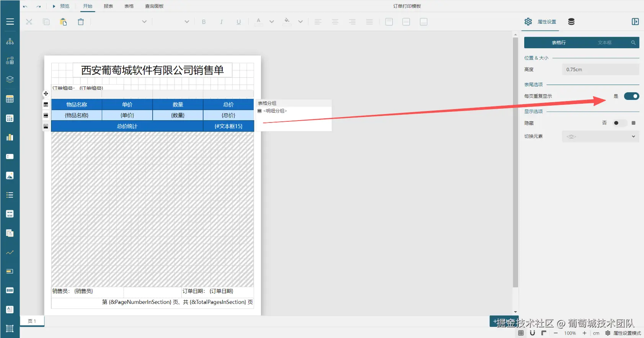Switch to the 开始 tab
644x338 pixels.
pos(88,6)
